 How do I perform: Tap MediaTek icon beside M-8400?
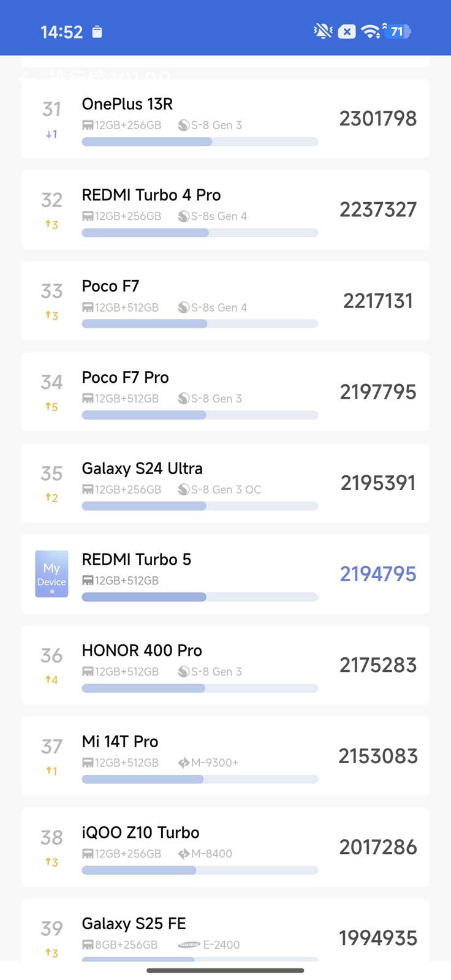183,854
